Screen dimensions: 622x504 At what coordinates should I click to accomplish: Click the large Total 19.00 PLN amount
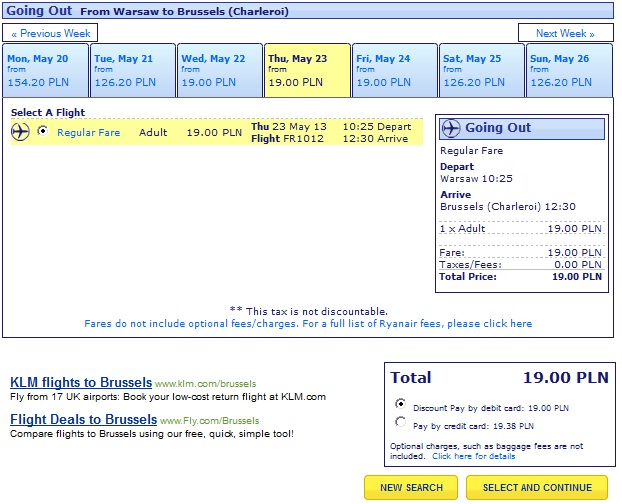[x=566, y=377]
